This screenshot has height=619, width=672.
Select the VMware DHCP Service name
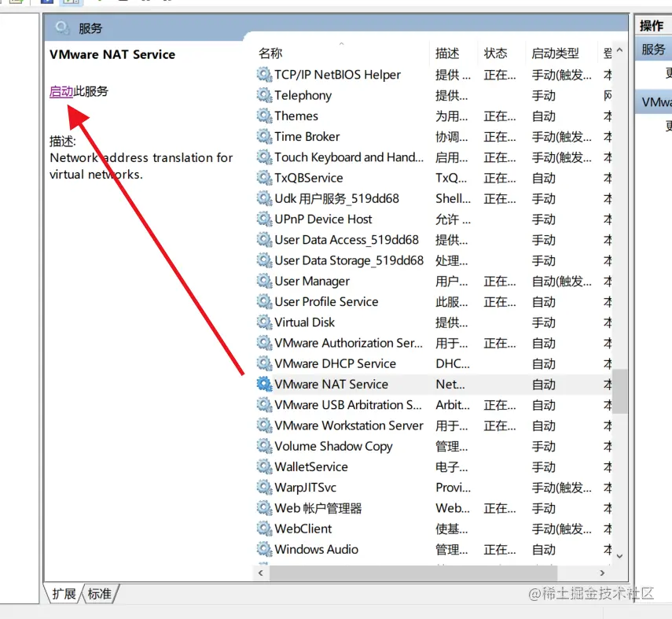pyautogui.click(x=335, y=363)
